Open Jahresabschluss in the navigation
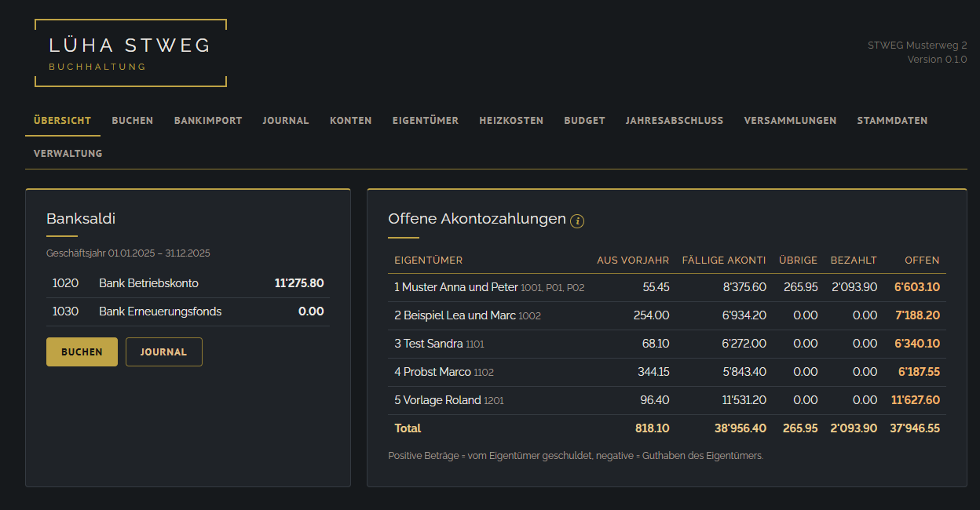Viewport: 980px width, 510px height. tap(675, 120)
